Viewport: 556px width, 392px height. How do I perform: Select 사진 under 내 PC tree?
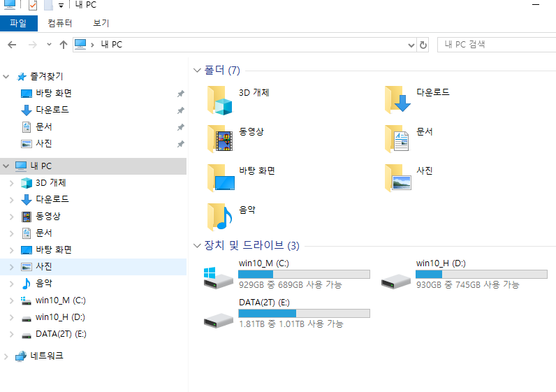tap(44, 266)
